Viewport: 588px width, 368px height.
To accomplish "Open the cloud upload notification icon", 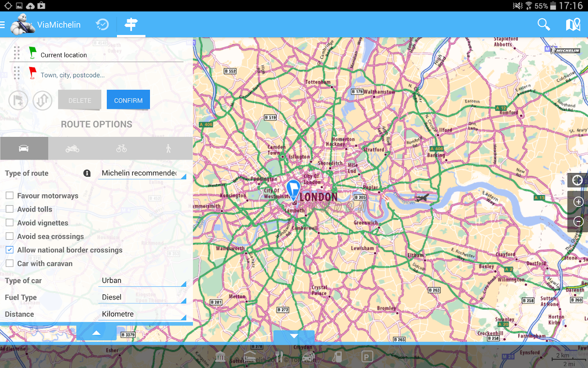I will pos(30,6).
